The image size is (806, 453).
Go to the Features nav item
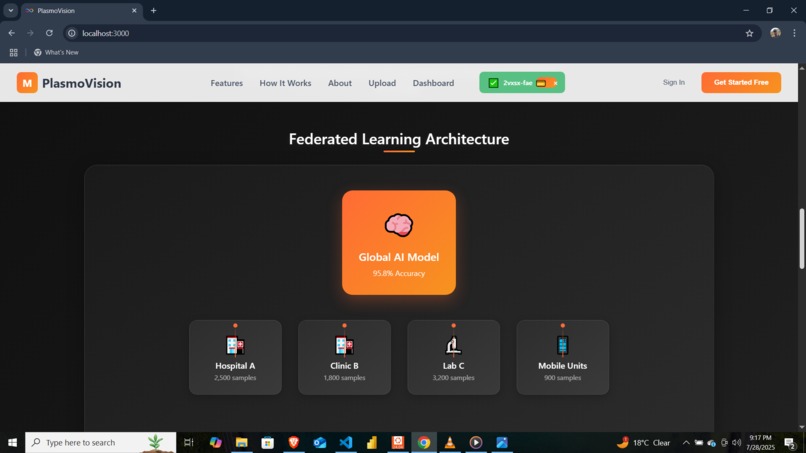(227, 83)
